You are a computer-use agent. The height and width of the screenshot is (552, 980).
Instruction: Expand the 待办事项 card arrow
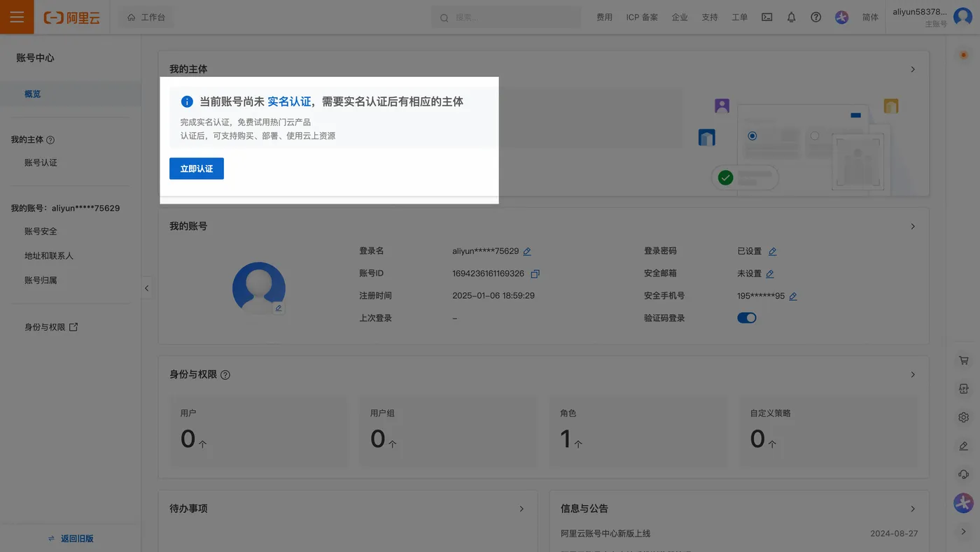[521, 509]
